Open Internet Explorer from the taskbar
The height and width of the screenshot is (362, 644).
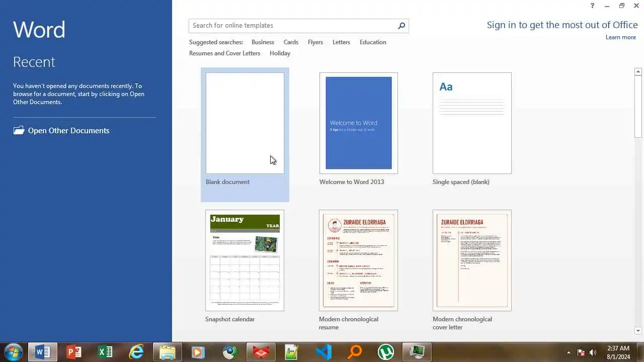pyautogui.click(x=136, y=352)
